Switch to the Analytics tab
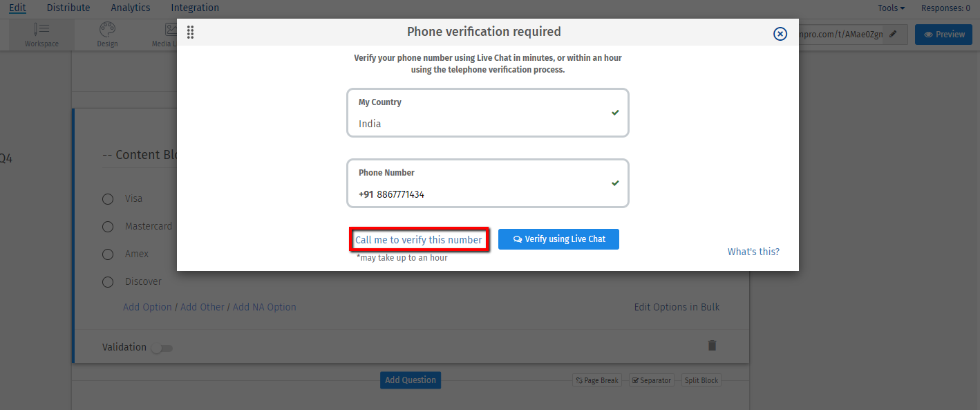 click(x=130, y=8)
